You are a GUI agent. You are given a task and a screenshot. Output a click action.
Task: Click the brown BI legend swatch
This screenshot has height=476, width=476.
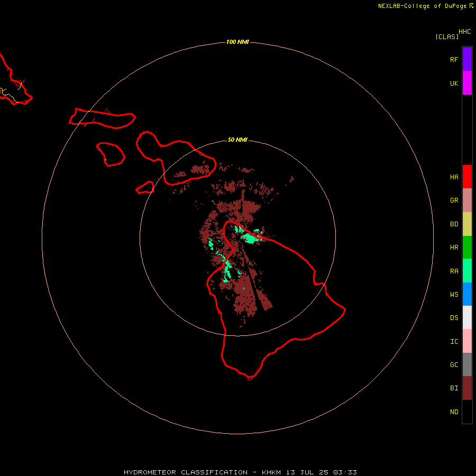(x=467, y=388)
